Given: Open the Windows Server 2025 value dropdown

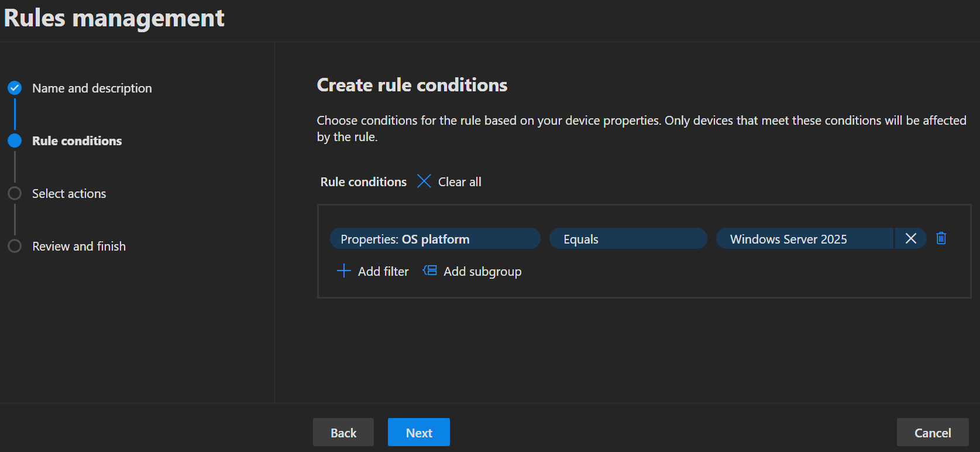Looking at the screenshot, I should (x=804, y=239).
